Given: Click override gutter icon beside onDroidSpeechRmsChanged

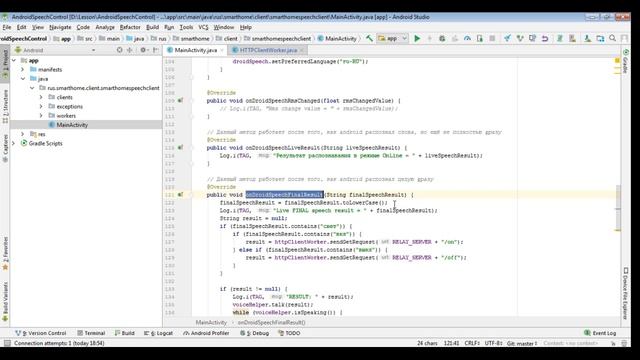Looking at the screenshot, I should (180, 100).
